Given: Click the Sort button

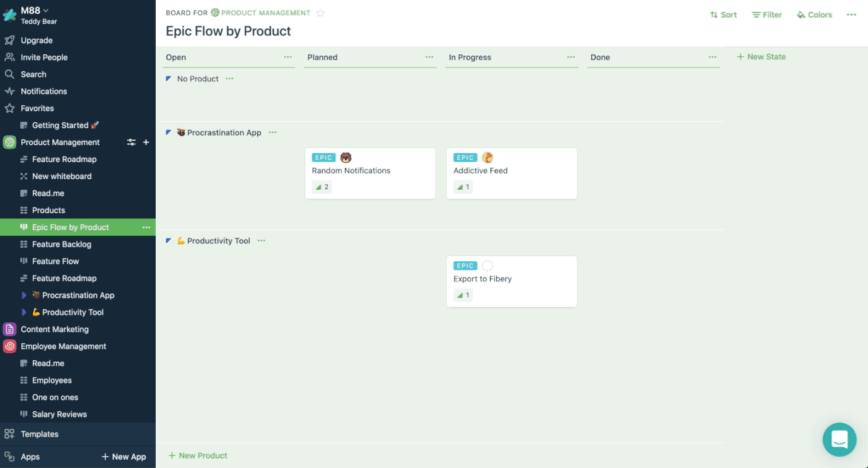Looking at the screenshot, I should click(723, 15).
